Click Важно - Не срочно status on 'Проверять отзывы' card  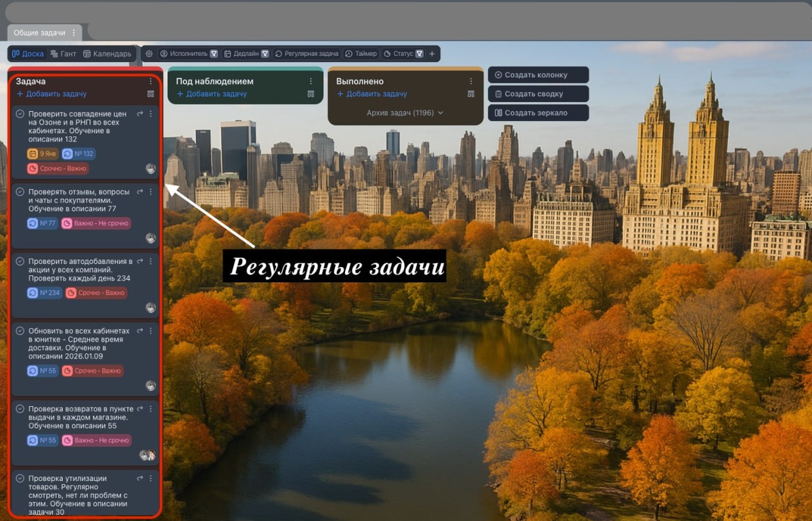coord(96,223)
